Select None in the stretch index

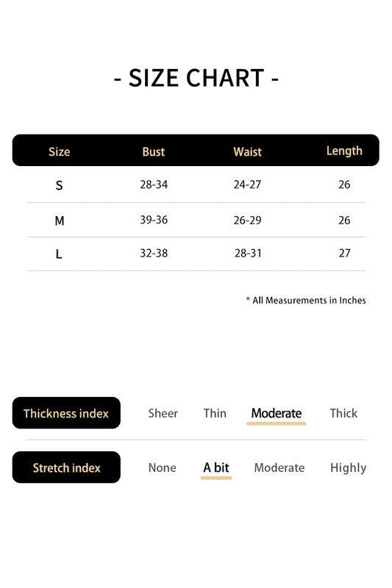[x=162, y=467]
